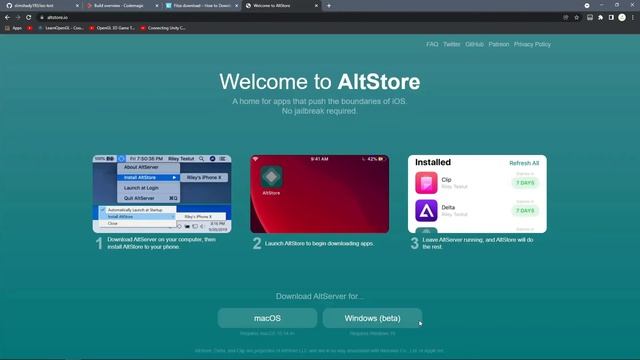Open the Apps bookmarks shortcut

pos(13,28)
